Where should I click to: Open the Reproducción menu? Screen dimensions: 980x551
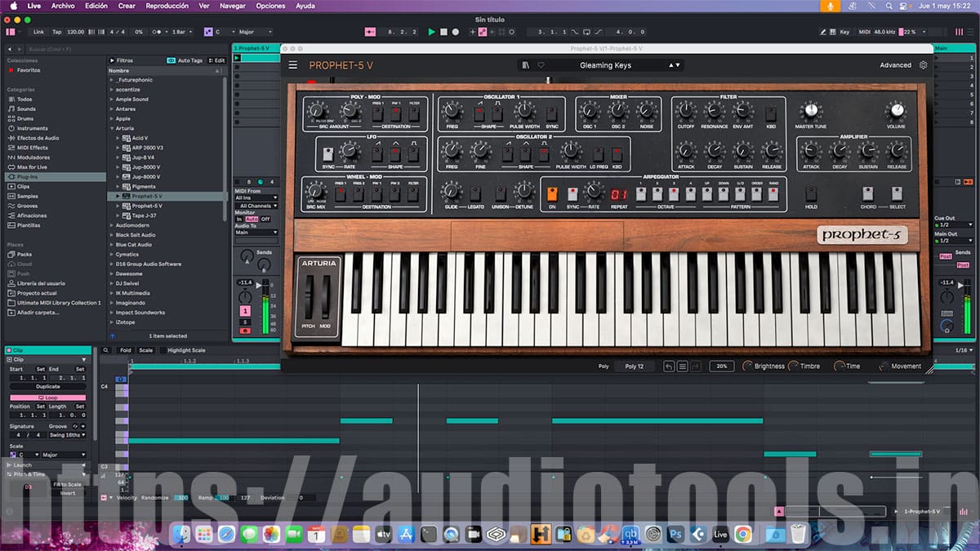tap(167, 6)
